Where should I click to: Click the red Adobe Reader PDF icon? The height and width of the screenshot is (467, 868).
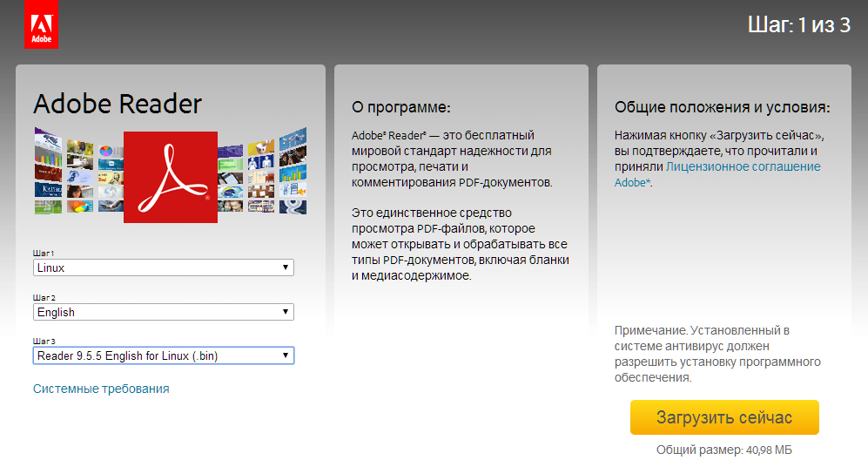[x=171, y=177]
